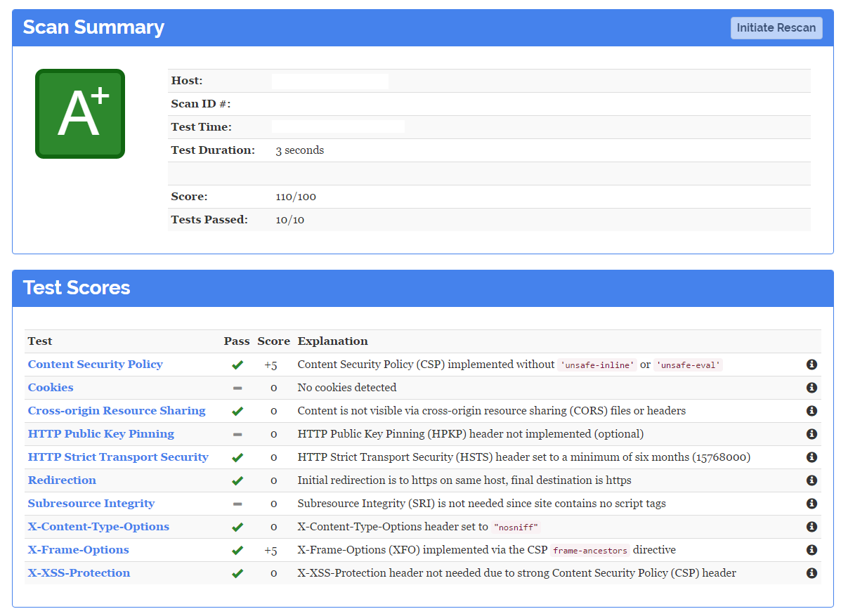The width and height of the screenshot is (841, 616).
Task: Click the Redirection explanation text
Action: pos(464,480)
